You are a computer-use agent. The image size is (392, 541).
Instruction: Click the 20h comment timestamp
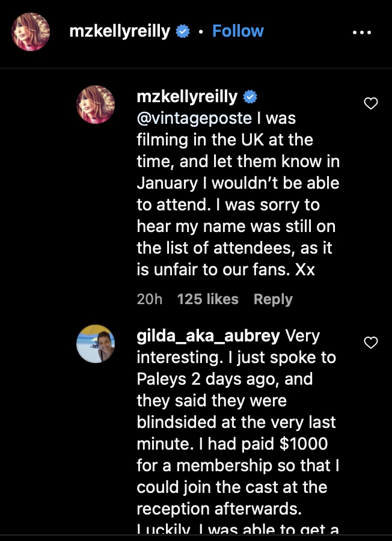coord(150,299)
